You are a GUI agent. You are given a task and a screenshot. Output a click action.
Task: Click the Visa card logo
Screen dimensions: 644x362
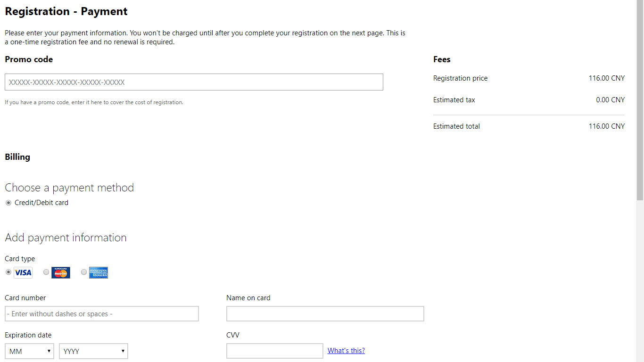pos(23,272)
